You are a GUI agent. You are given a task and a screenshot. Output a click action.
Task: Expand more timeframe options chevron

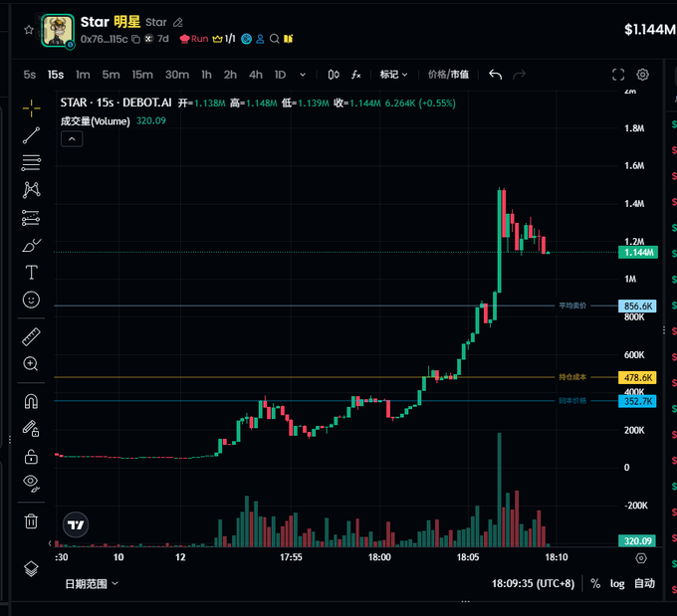[x=303, y=75]
